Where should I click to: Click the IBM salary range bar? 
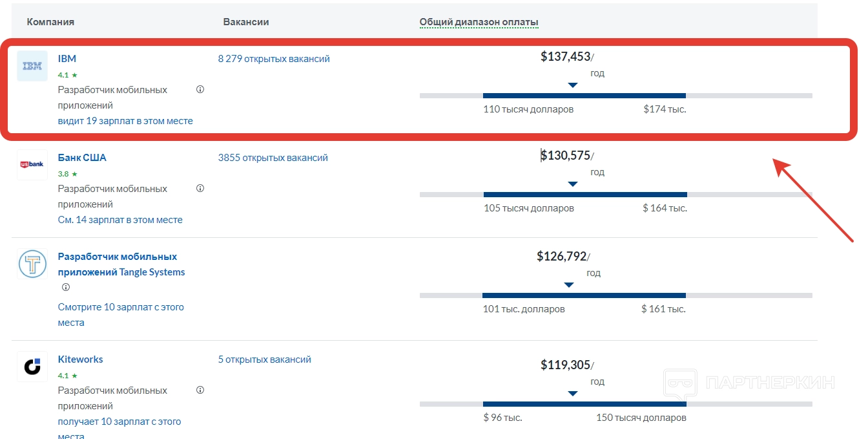pyautogui.click(x=584, y=96)
